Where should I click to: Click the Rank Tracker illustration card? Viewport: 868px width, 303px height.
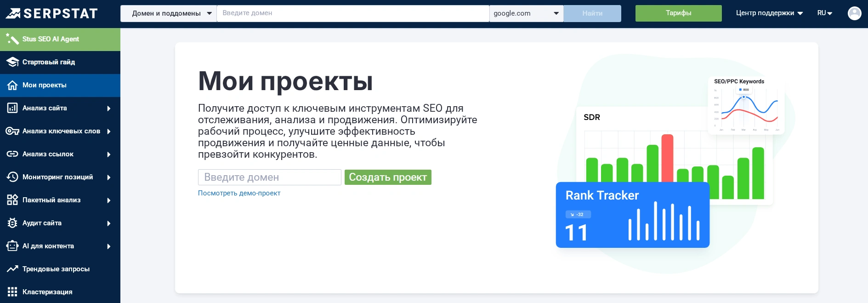point(633,215)
